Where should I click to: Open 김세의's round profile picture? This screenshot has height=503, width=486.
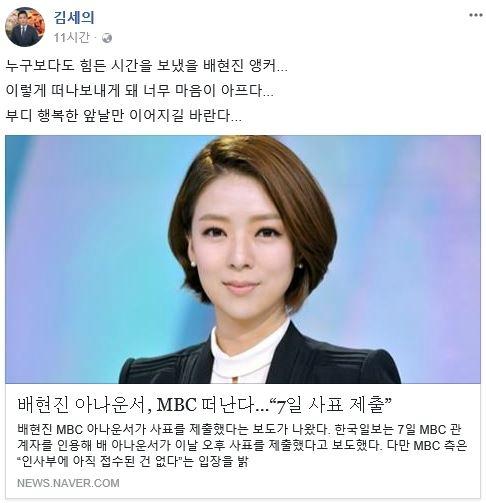click(x=25, y=27)
